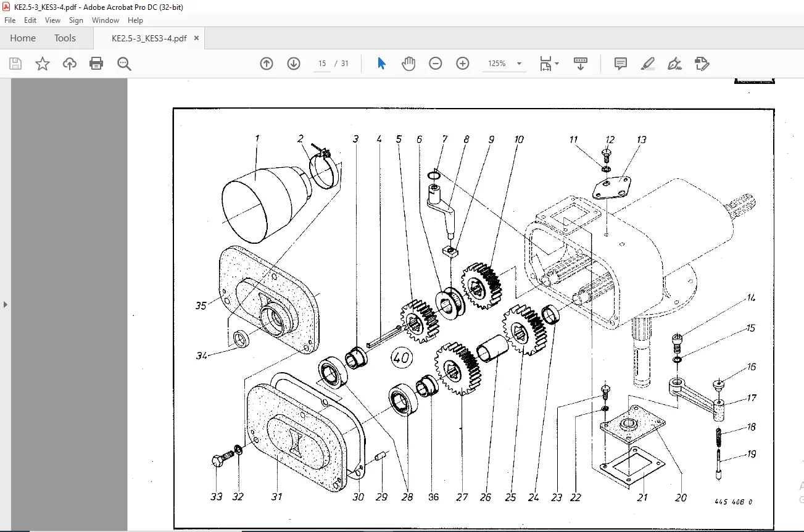The height and width of the screenshot is (532, 804).
Task: Click part number 17 by the lever
Action: tap(751, 398)
